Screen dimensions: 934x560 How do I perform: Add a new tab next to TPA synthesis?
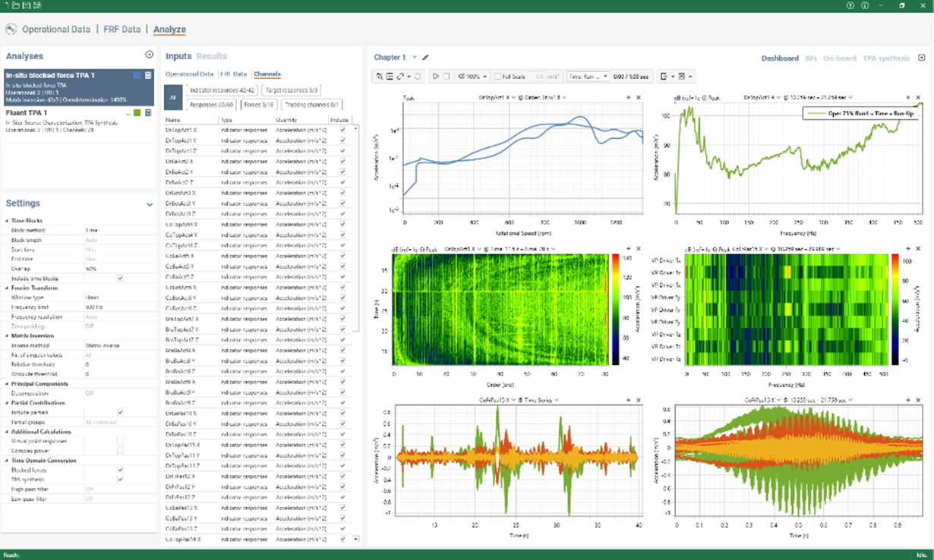tap(922, 58)
